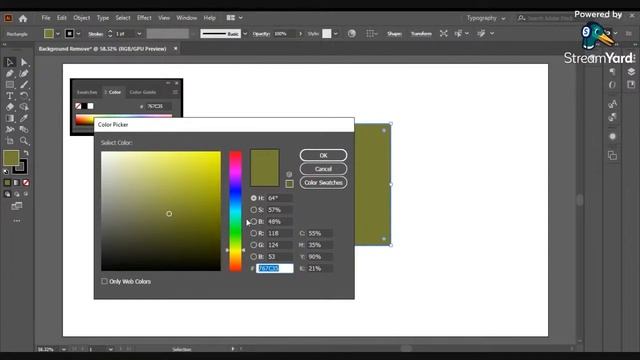
Task: Select the Eraser tool
Action: click(10, 107)
